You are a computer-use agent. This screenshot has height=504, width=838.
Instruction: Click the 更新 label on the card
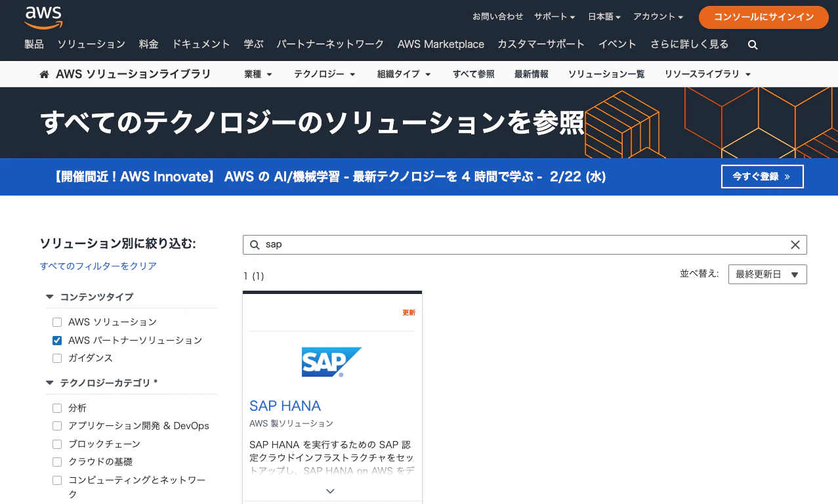click(409, 312)
